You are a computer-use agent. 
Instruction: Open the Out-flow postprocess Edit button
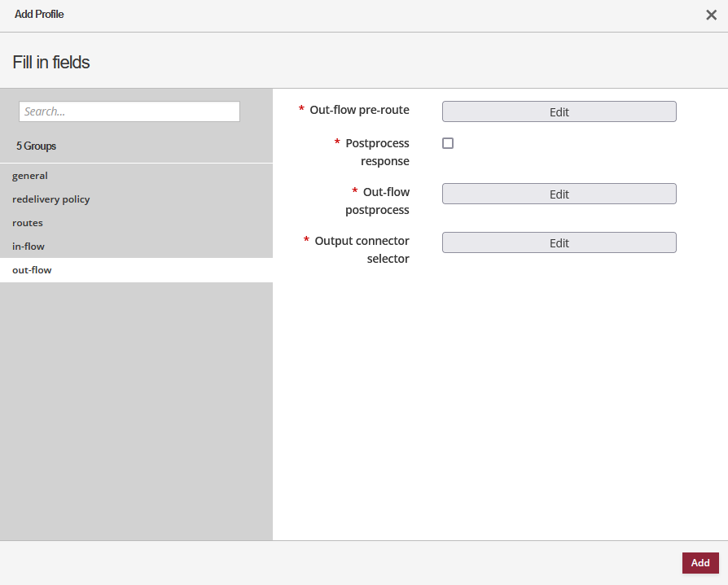(x=559, y=194)
